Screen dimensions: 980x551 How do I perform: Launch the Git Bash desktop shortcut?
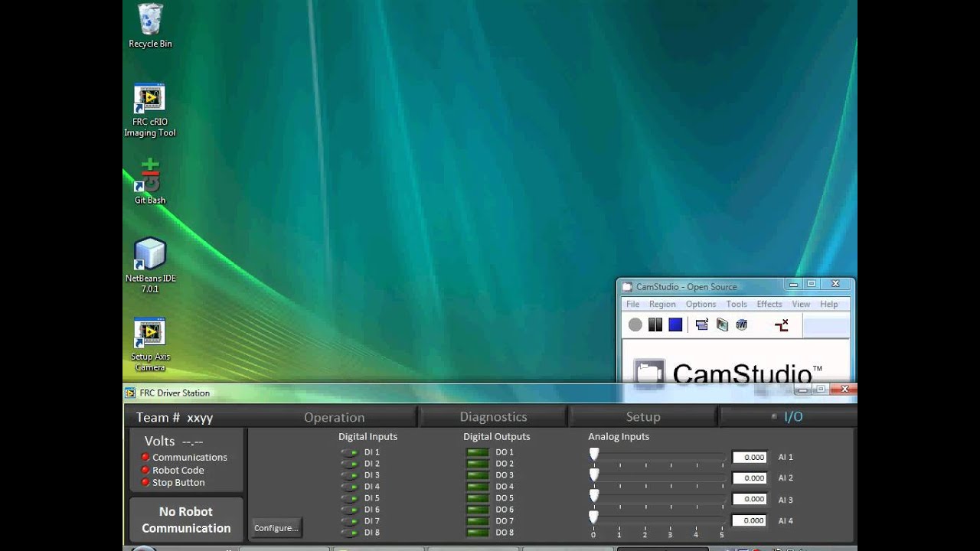pyautogui.click(x=150, y=181)
